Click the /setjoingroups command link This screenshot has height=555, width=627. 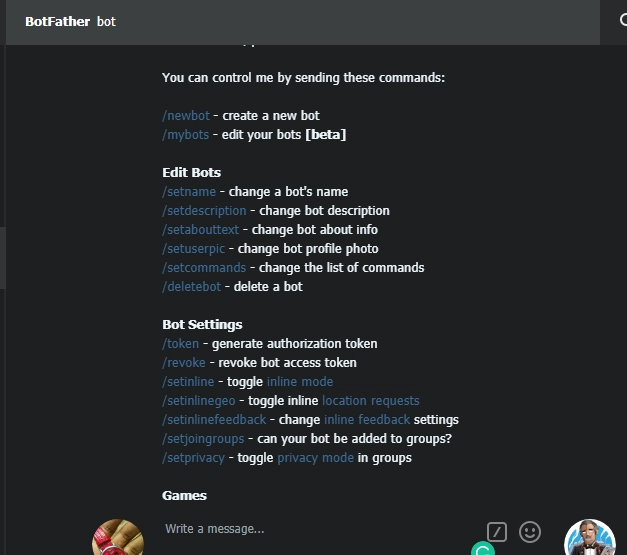[206, 438]
